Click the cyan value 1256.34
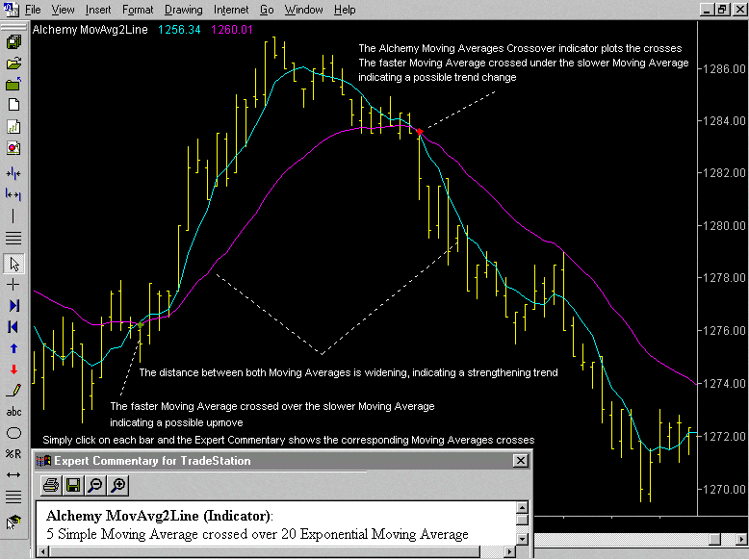This screenshot has width=749, height=560. [179, 30]
